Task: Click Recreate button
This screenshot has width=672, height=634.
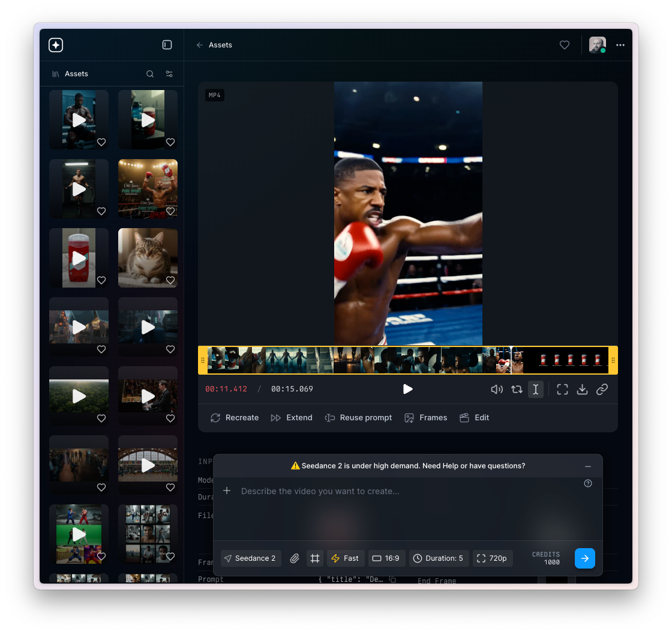Action: click(x=235, y=418)
